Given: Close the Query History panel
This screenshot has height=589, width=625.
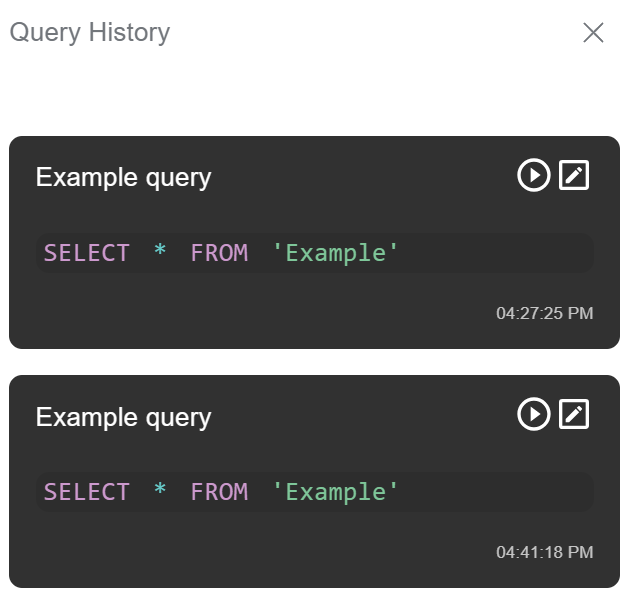Looking at the screenshot, I should (593, 33).
